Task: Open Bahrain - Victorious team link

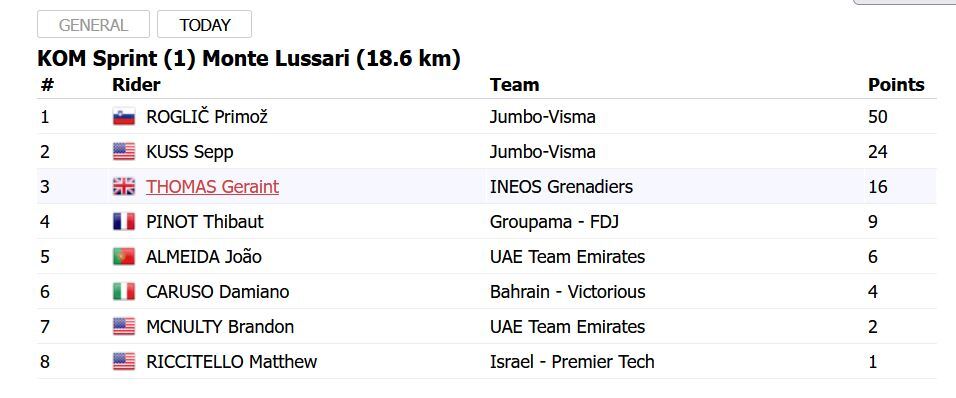Action: coord(567,292)
